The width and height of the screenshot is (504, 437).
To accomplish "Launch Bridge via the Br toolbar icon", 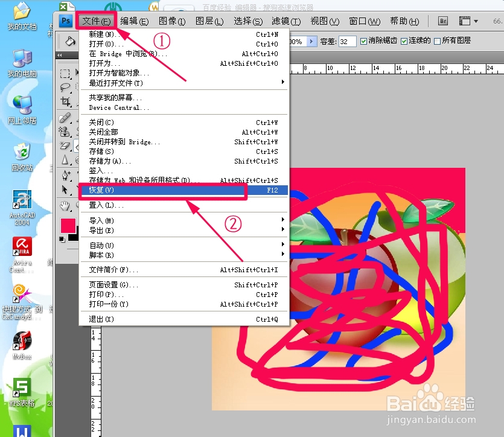I will tap(443, 21).
